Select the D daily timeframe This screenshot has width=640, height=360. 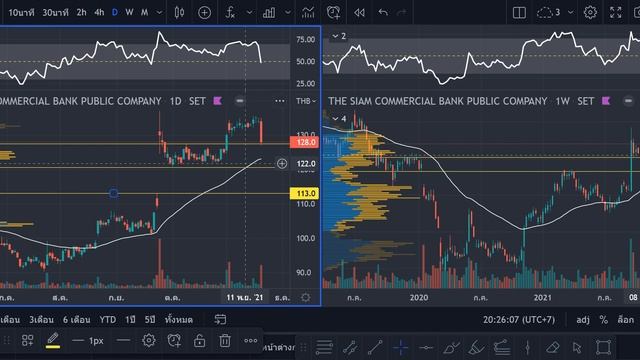pos(115,13)
